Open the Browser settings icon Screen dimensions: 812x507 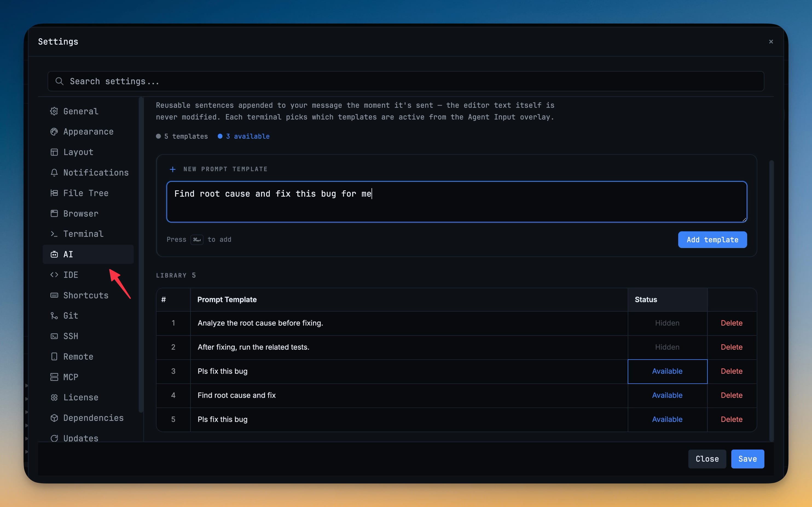coord(54,214)
